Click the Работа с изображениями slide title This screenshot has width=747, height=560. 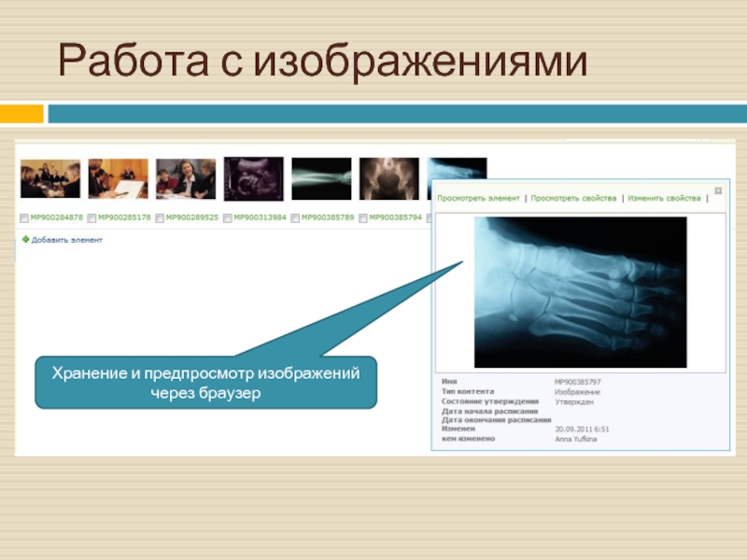322,61
